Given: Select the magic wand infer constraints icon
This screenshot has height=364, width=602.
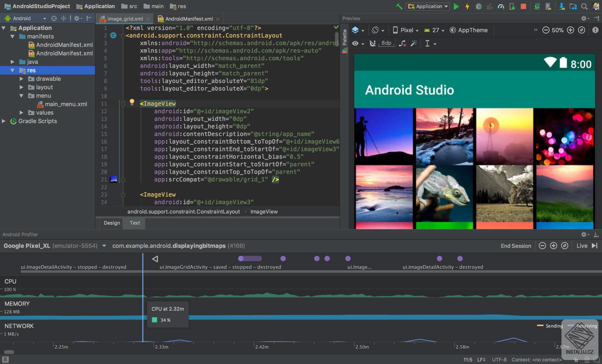Looking at the screenshot, I should [414, 43].
